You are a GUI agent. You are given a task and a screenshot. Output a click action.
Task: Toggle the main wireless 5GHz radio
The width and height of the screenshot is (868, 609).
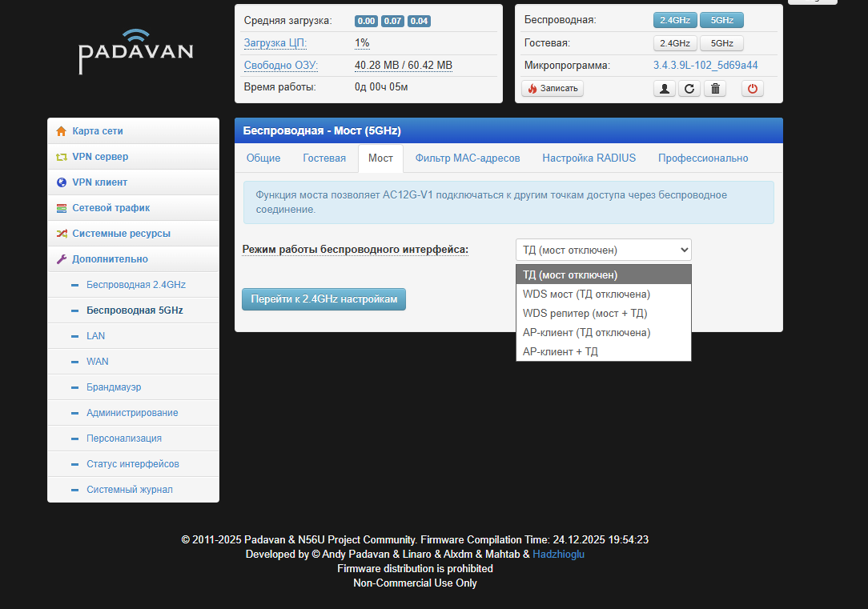point(721,21)
